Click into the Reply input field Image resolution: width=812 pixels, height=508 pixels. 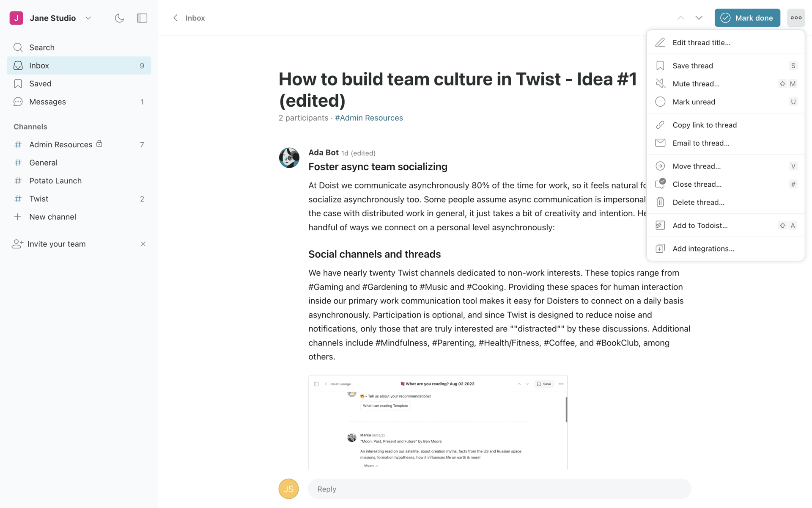499,489
